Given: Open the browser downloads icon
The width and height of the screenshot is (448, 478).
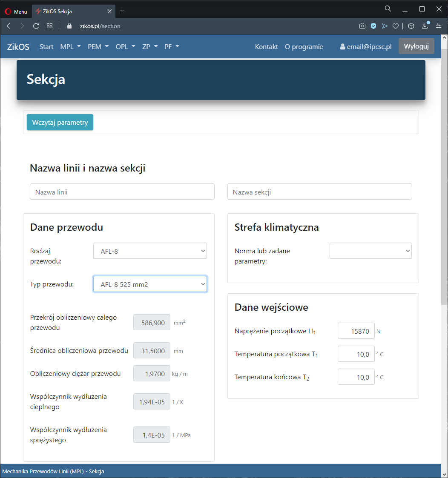Looking at the screenshot, I should pos(425,26).
